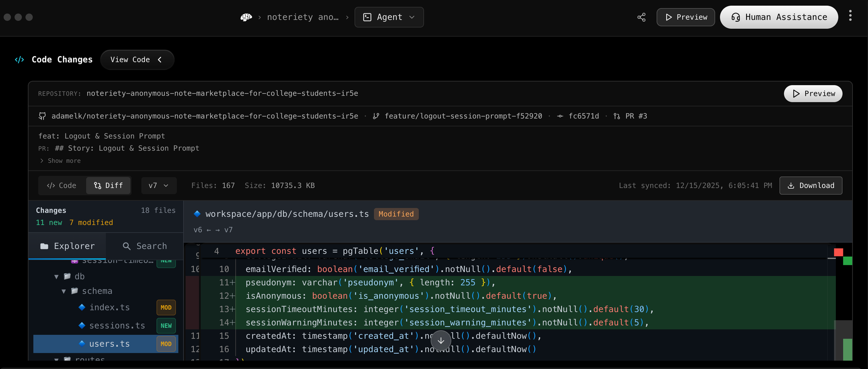Click the Human Assistance button

tap(779, 17)
